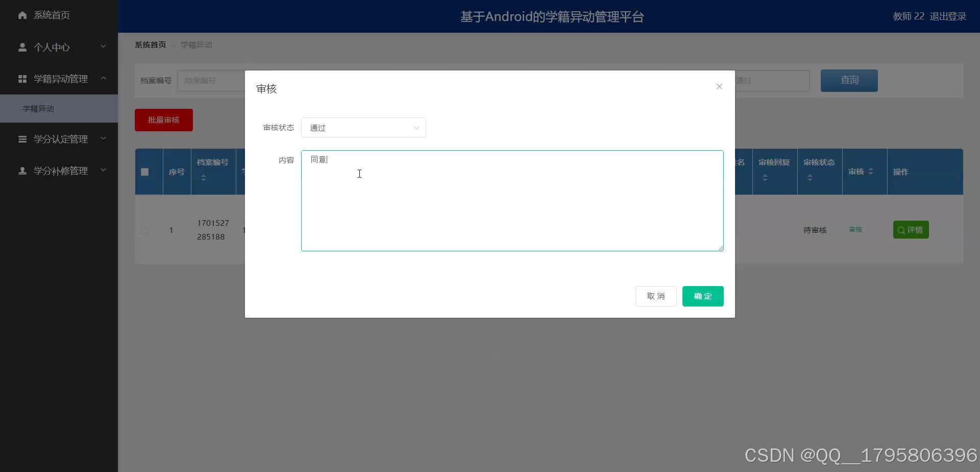Click the 审核 link in row 1
The image size is (980, 472).
855,230
